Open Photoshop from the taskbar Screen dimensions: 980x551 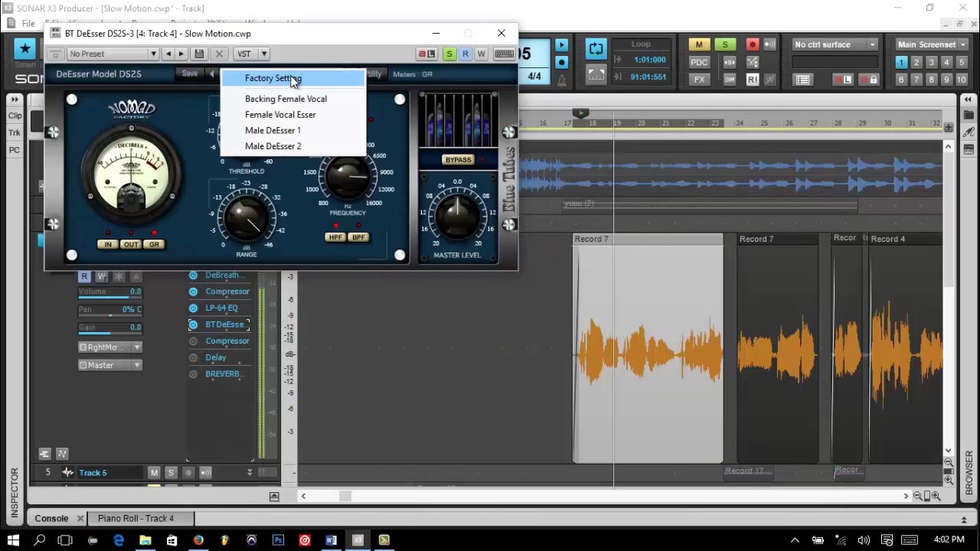(278, 540)
